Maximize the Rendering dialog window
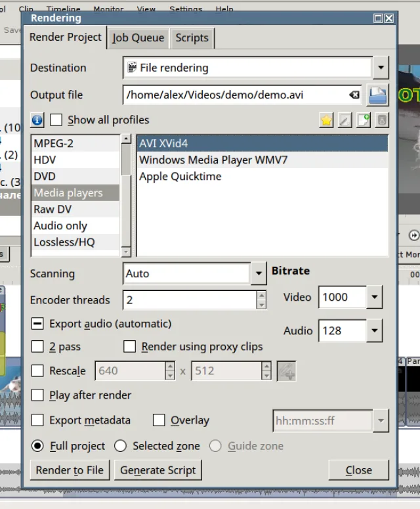 tap(378, 18)
